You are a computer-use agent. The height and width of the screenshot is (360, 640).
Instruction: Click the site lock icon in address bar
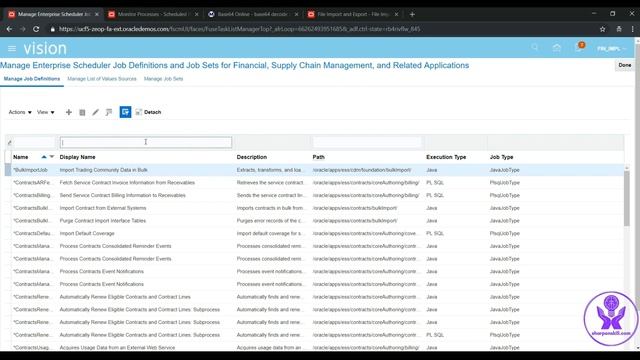52,29
